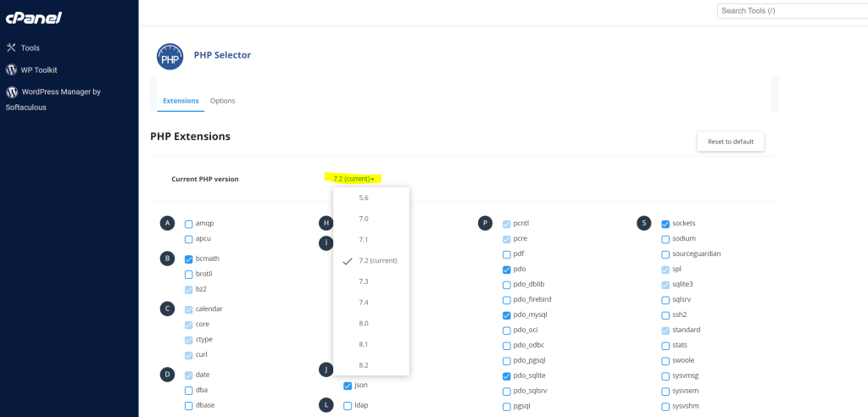The height and width of the screenshot is (417, 868).
Task: Uncheck the bcmath extension checkbox
Action: 189,259
